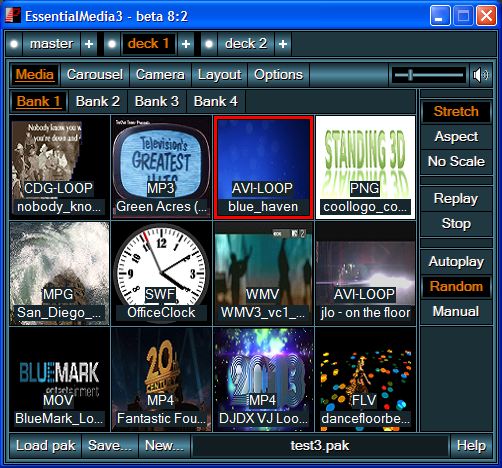Choose the blue_haven AVI-LOOP clip
502x468 pixels.
tap(263, 167)
